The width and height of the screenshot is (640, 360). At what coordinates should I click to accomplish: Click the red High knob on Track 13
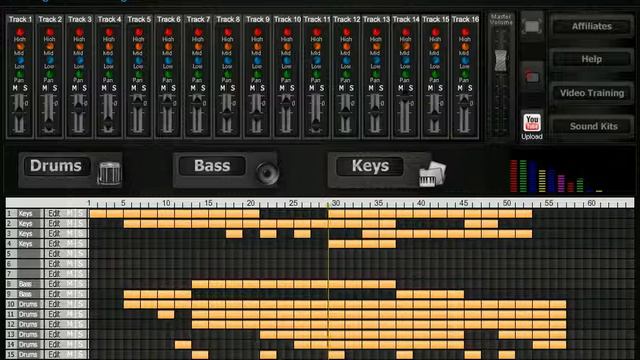(x=376, y=32)
